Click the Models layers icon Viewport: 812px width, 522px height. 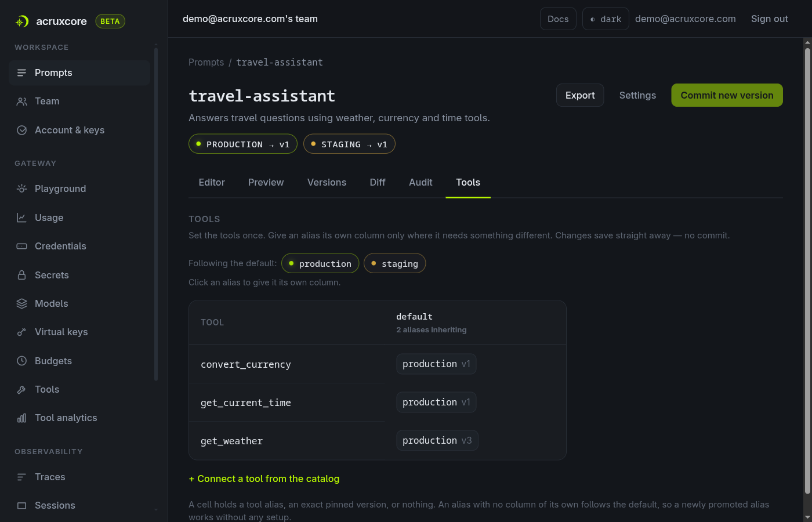(21, 303)
